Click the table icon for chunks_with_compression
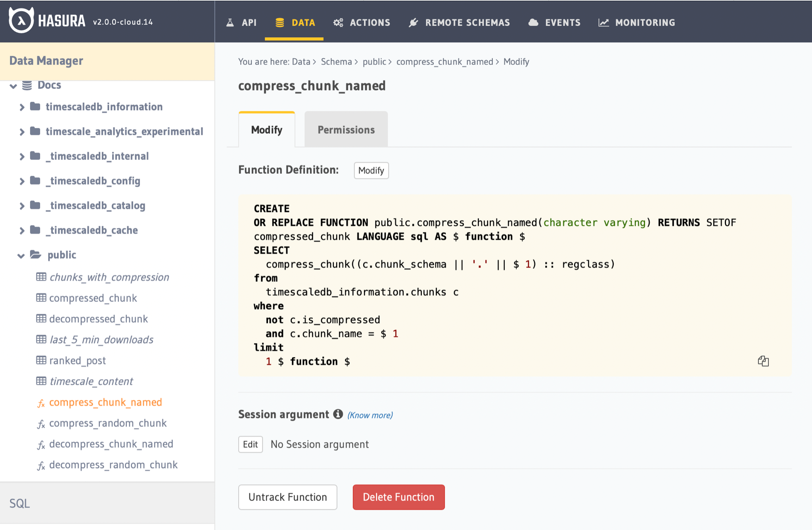 41,277
